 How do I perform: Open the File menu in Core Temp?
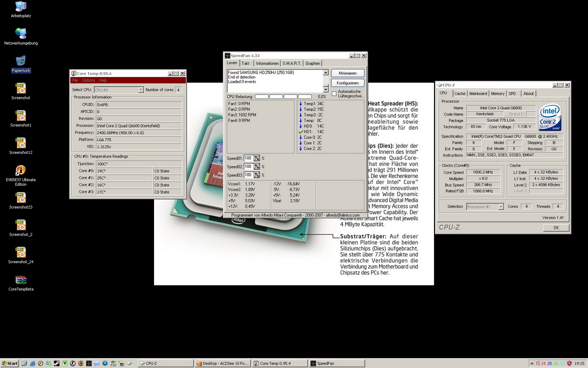(75, 80)
